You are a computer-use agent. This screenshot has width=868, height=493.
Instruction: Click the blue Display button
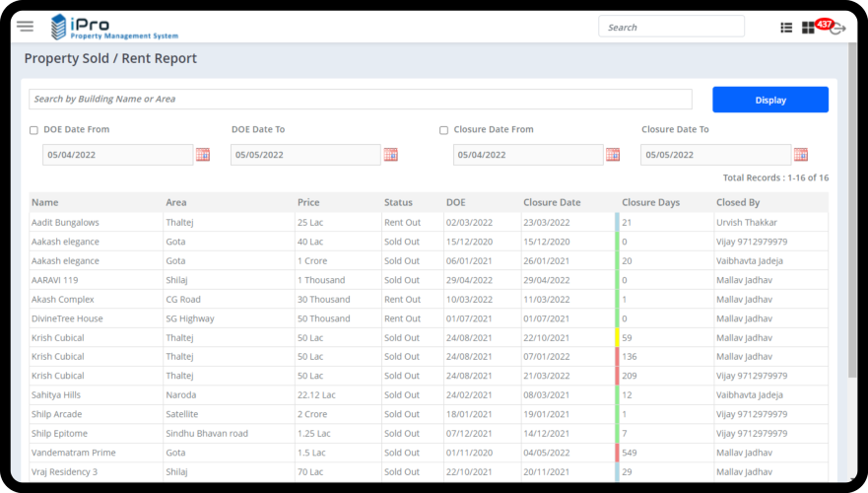coord(769,100)
